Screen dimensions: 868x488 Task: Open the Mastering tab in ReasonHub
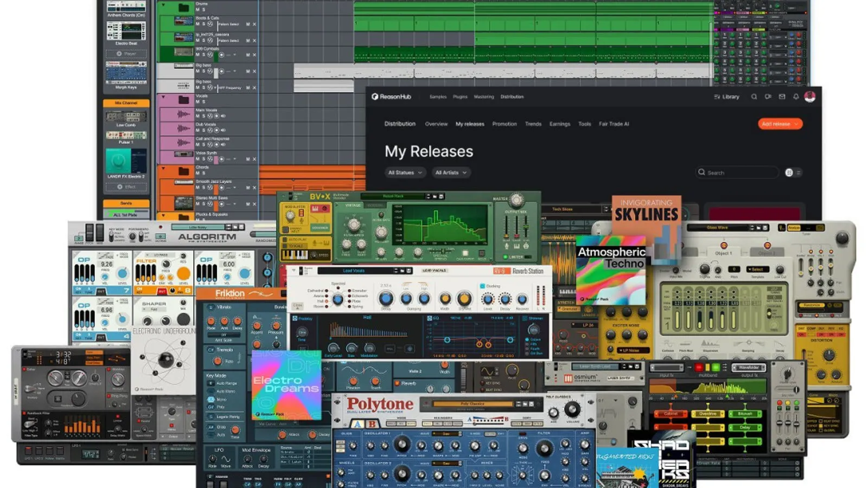click(x=484, y=97)
